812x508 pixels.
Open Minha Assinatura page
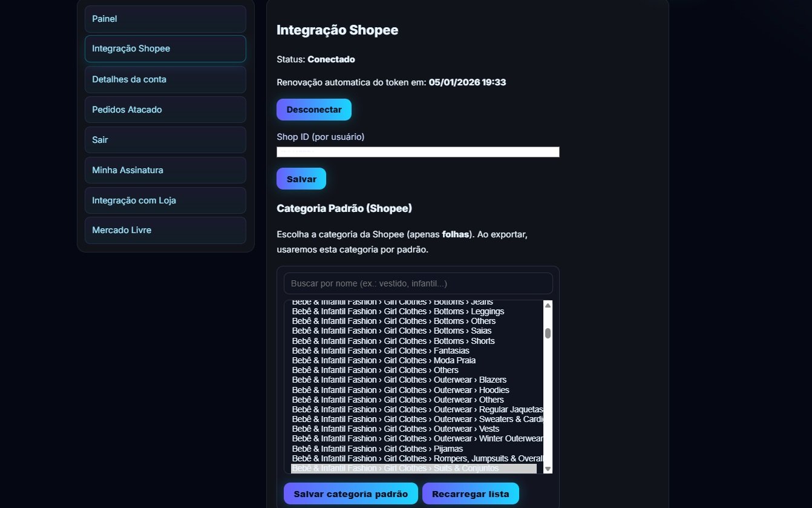[x=165, y=170]
